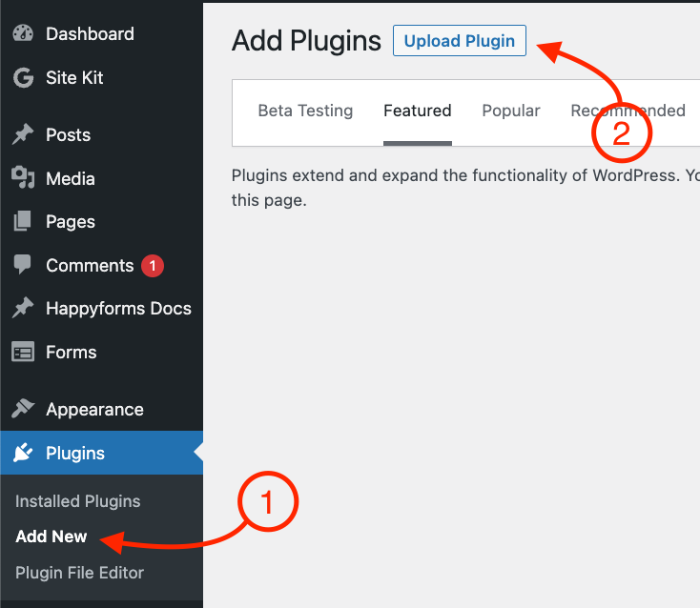Click the Comments speech bubble icon
This screenshot has width=700, height=608.
[22, 265]
